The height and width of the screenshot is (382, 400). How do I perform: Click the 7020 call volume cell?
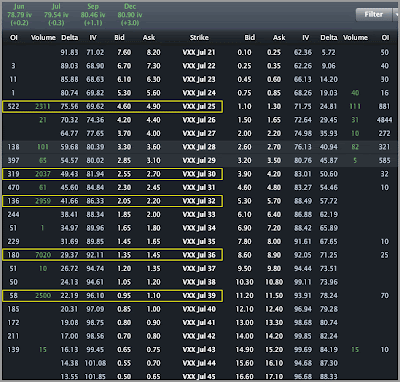[x=43, y=255]
